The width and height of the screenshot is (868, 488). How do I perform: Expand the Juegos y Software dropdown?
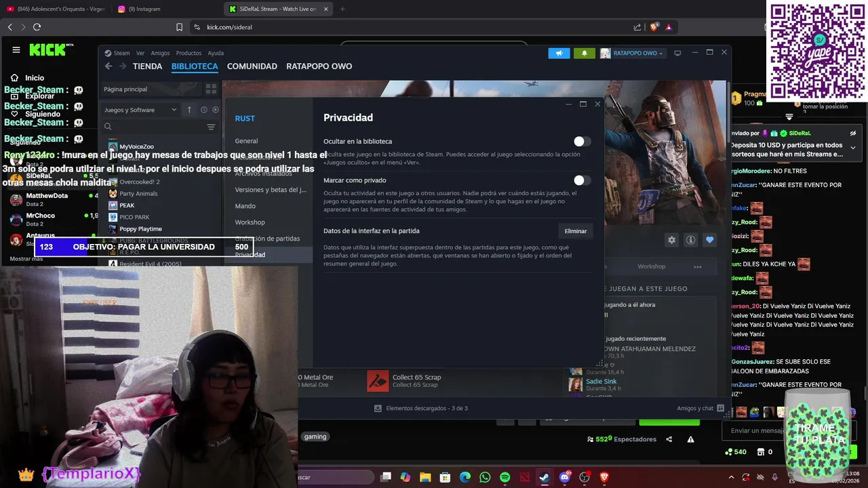(x=140, y=110)
